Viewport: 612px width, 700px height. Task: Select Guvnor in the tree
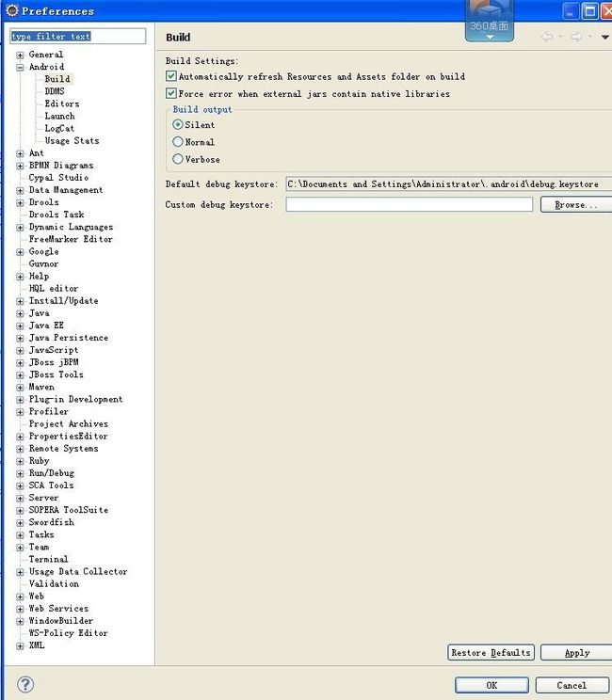pos(43,263)
